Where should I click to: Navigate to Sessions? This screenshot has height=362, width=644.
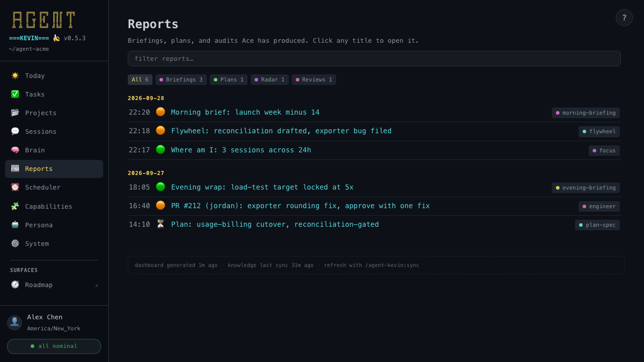[x=54, y=131]
